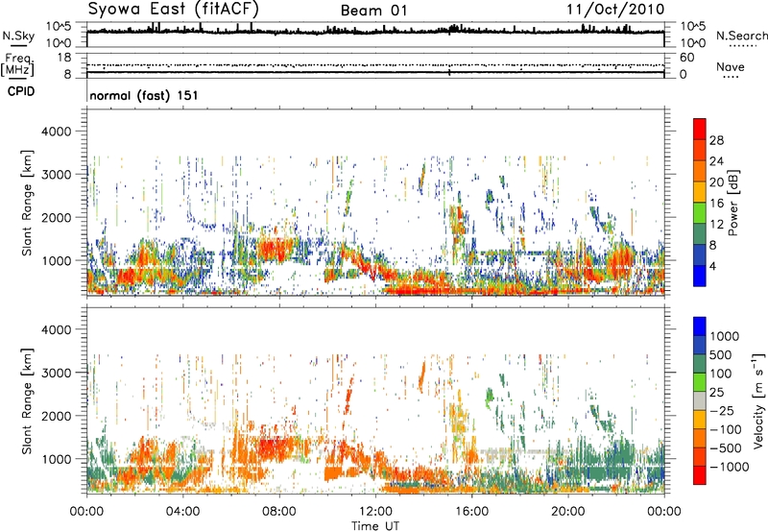Click the "Freq. [MHz]" axis label
Image resolution: width=768 pixels, height=532 pixels.
[x=17, y=65]
